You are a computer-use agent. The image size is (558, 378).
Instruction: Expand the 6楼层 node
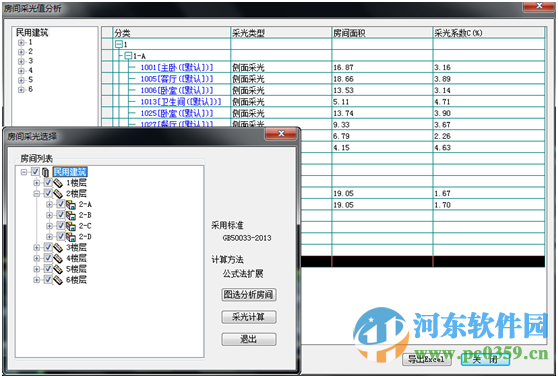click(37, 280)
